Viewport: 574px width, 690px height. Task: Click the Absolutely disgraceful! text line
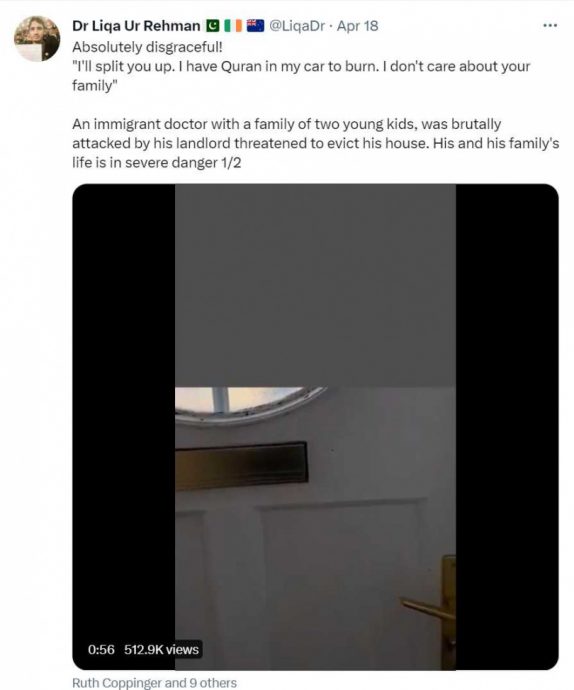tap(147, 47)
